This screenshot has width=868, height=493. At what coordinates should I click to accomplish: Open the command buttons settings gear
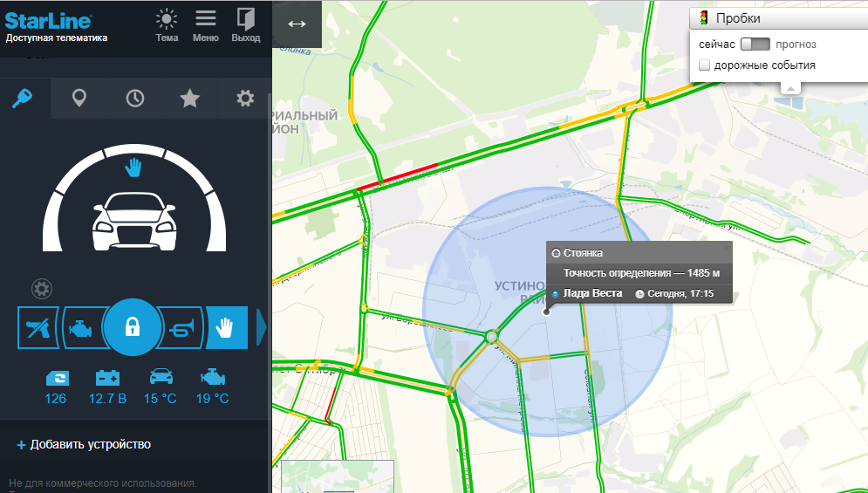click(x=42, y=289)
